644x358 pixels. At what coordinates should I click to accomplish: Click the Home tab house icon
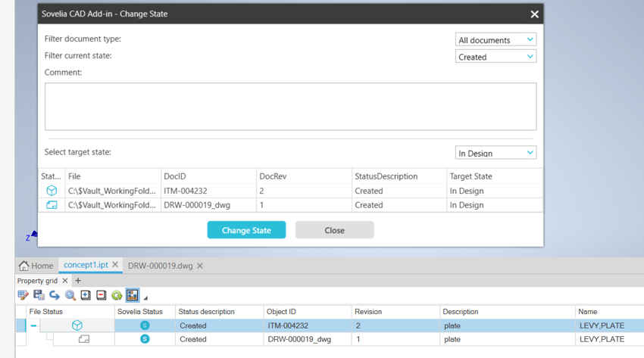point(23,266)
